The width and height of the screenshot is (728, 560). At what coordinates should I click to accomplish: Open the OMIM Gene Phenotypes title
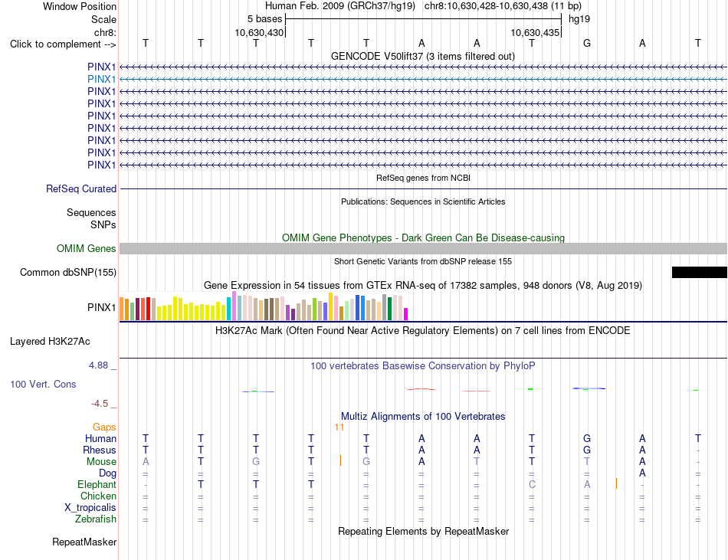423,238
